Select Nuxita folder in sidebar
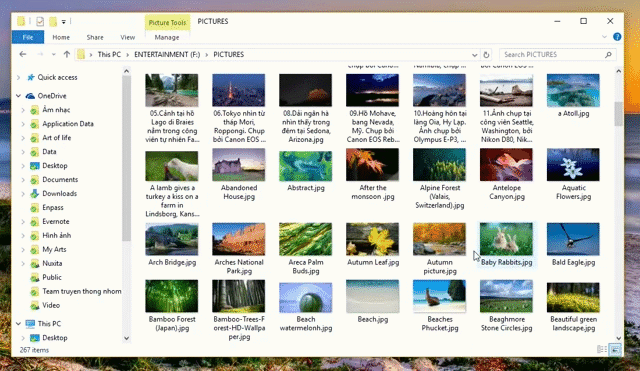This screenshot has width=640, height=371. click(x=52, y=263)
